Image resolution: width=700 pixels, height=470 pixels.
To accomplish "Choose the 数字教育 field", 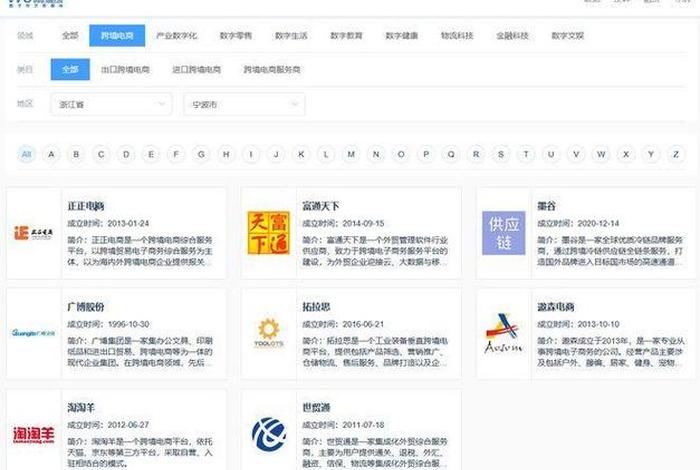I will (346, 36).
